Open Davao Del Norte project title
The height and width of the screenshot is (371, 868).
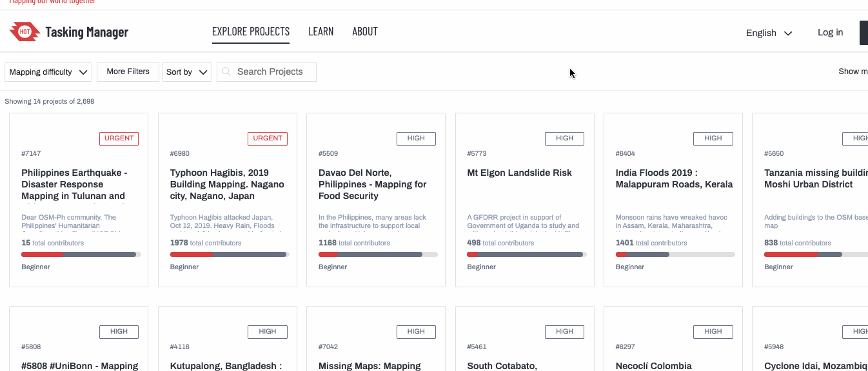(x=373, y=184)
